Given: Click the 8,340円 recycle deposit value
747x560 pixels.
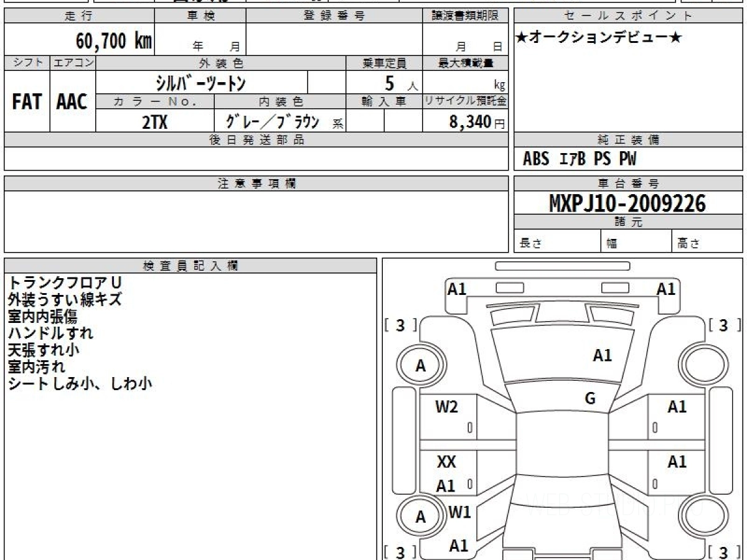Looking at the screenshot, I should pos(477,122).
